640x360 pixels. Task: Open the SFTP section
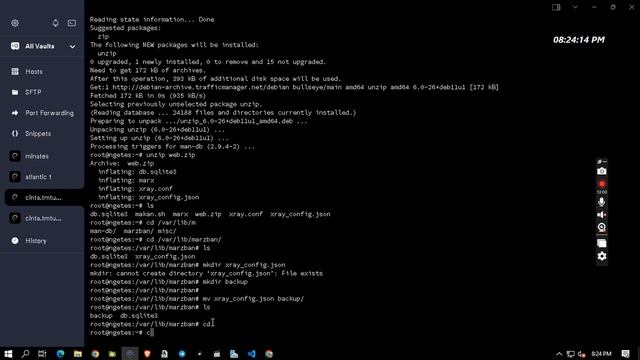coord(33,92)
